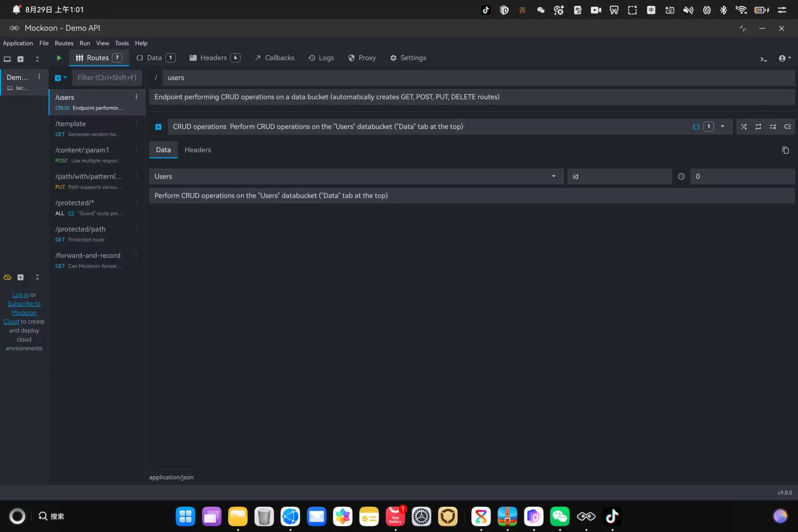
Task: Start the server with the green play icon
Action: (x=59, y=58)
